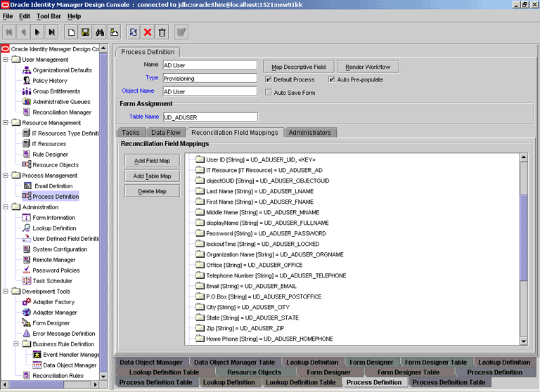Click Delete Map button
The image size is (540, 392).
(152, 191)
